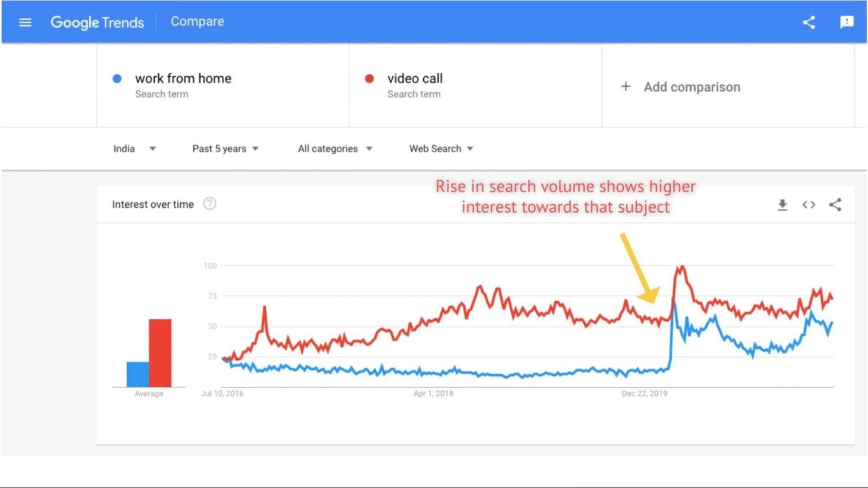Download the interest over time data

click(782, 205)
